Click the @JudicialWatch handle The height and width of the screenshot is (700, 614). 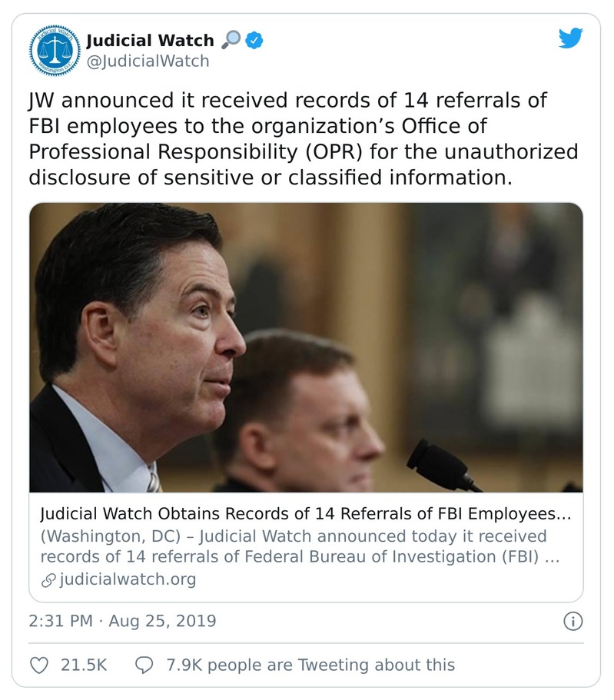click(x=148, y=61)
